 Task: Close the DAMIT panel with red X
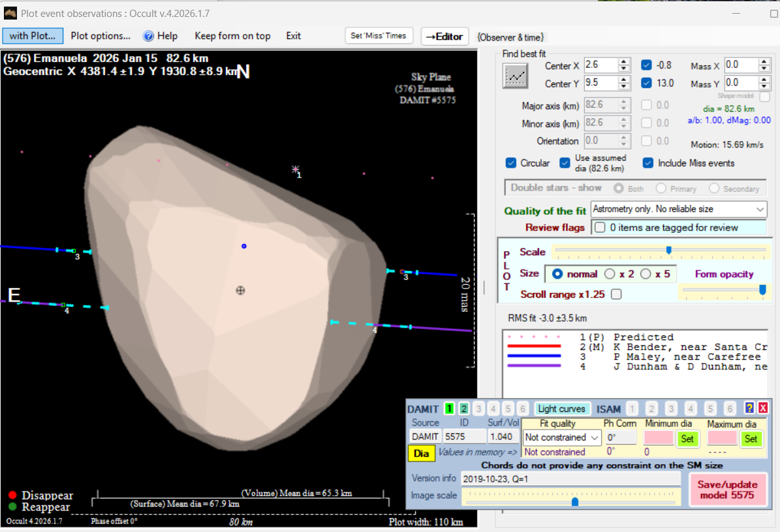(x=762, y=408)
